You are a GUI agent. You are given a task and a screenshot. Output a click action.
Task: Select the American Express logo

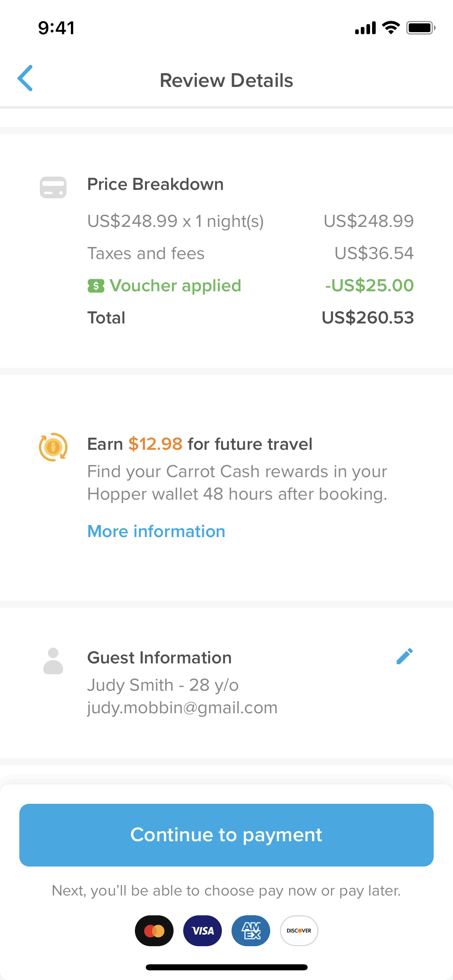(x=251, y=931)
